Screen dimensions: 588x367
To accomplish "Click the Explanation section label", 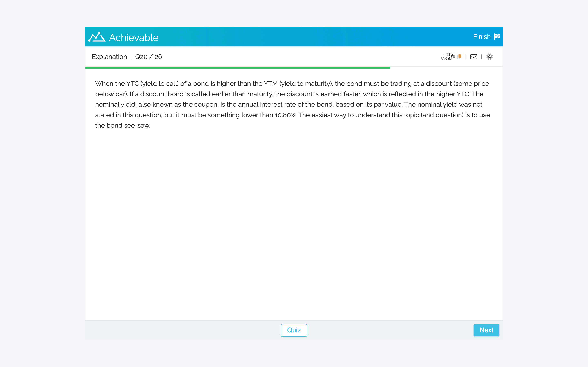I will (109, 56).
